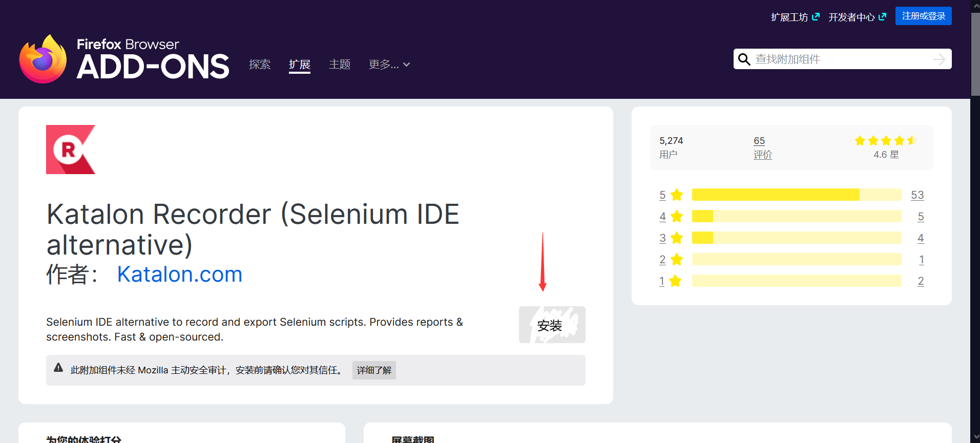Click the 安装 install button
The image size is (980, 443).
[552, 325]
